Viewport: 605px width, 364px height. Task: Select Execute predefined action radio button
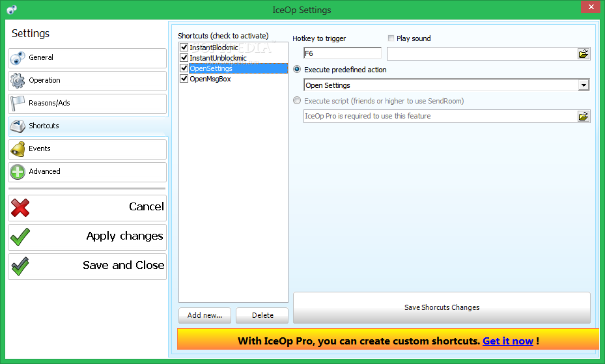click(297, 70)
